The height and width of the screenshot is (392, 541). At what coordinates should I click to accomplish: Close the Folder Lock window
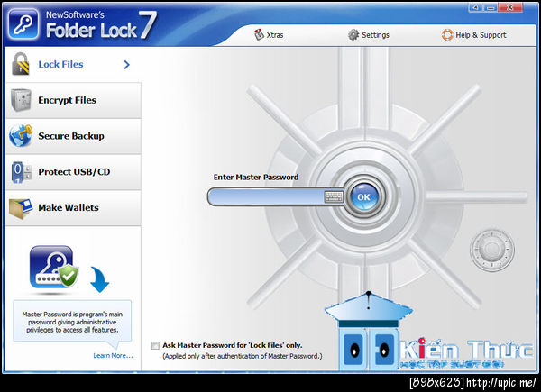510,7
